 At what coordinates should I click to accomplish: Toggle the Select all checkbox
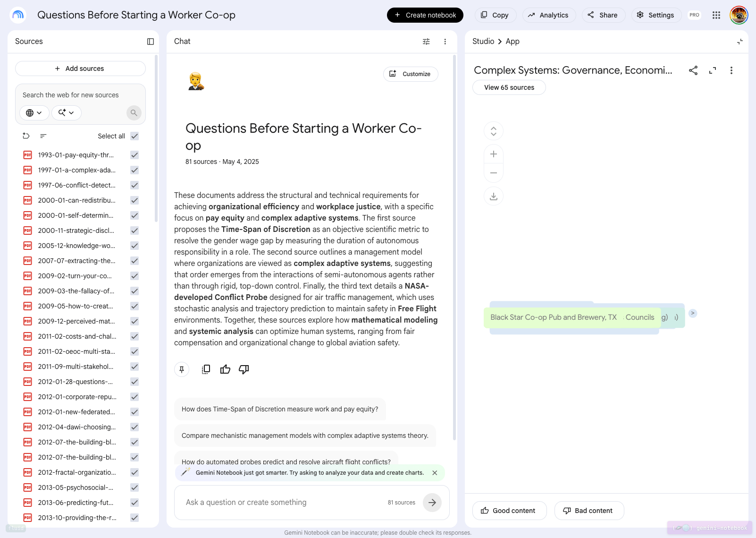click(x=134, y=136)
